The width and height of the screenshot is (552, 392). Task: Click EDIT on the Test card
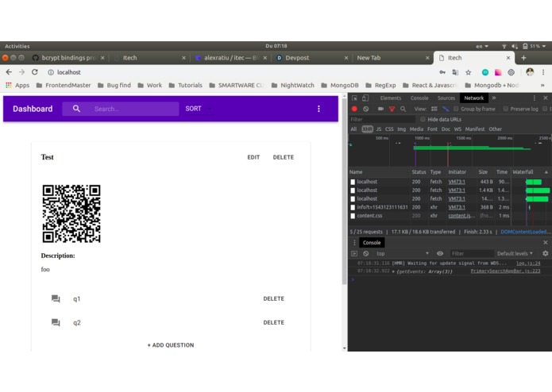tap(253, 157)
